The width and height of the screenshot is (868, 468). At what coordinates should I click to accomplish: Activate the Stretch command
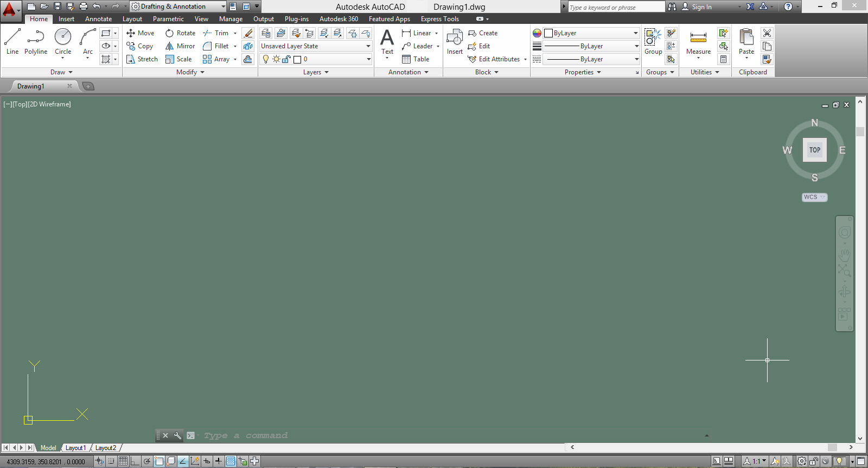(x=142, y=59)
